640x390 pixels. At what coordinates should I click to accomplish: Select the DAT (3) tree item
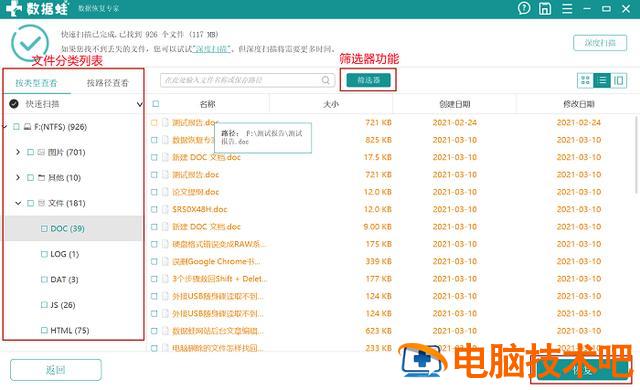tap(73, 279)
